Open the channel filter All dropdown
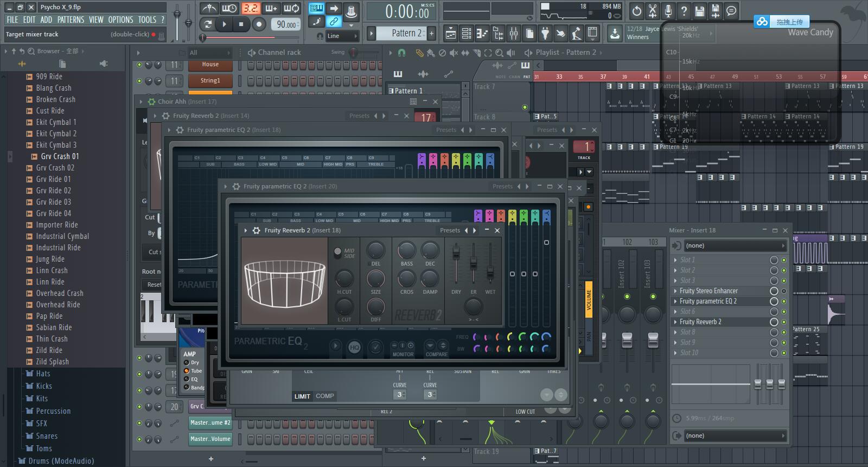This screenshot has width=868, height=467. 209,53
